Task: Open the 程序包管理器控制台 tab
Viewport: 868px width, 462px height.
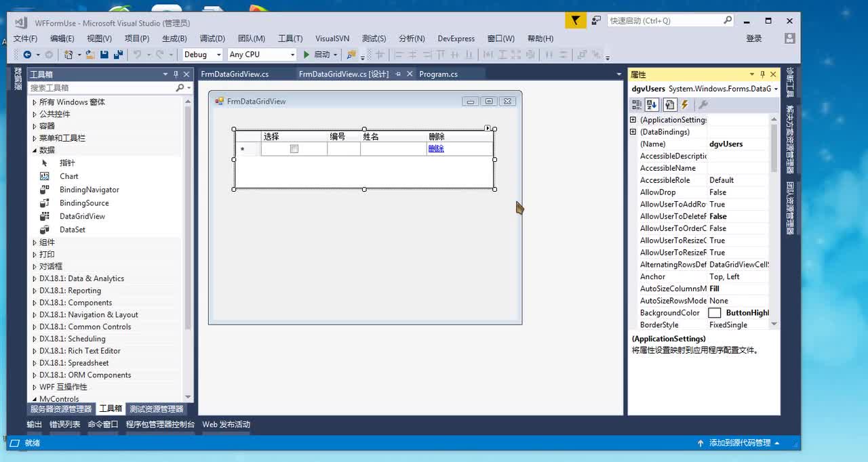Action: pos(160,425)
